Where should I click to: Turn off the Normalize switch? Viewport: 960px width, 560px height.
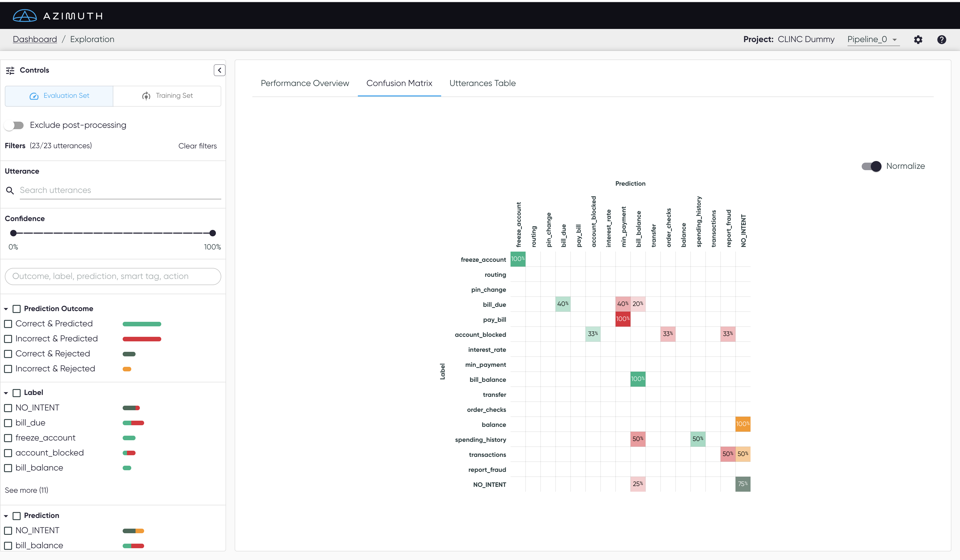tap(871, 166)
